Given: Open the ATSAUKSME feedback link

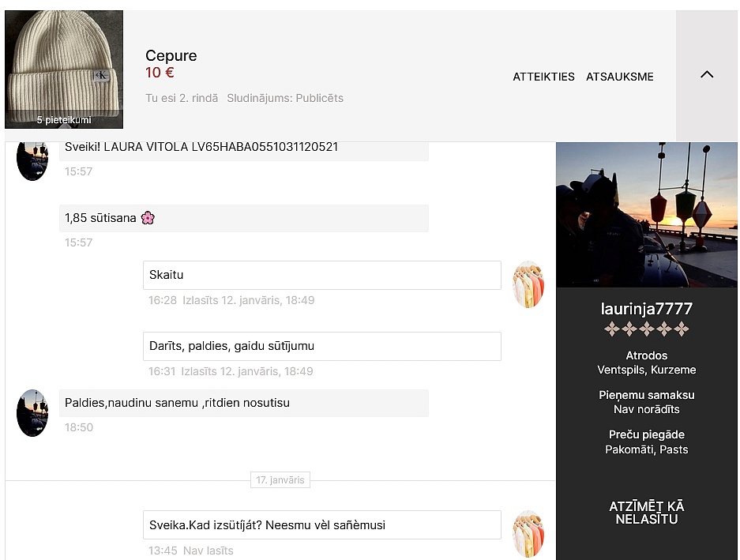Looking at the screenshot, I should pyautogui.click(x=619, y=77).
